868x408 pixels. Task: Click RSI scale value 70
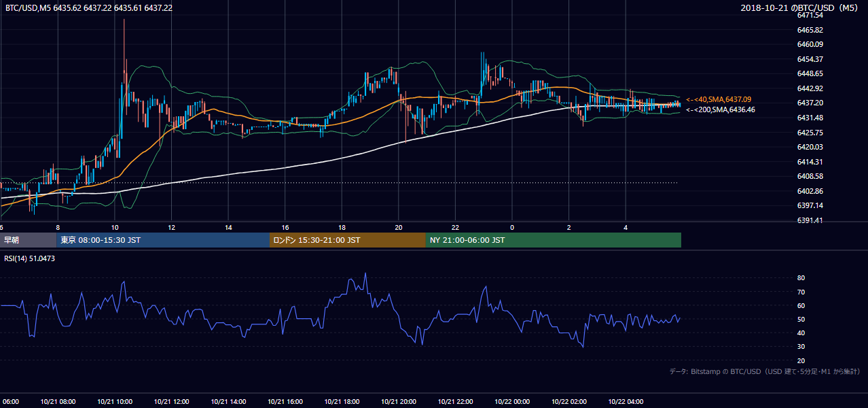pos(801,292)
